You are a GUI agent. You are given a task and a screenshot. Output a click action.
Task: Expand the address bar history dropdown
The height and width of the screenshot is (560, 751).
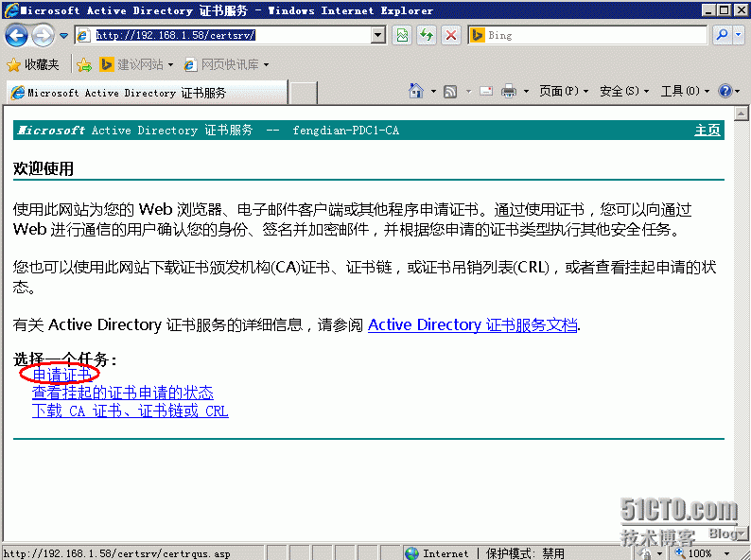coord(378,35)
